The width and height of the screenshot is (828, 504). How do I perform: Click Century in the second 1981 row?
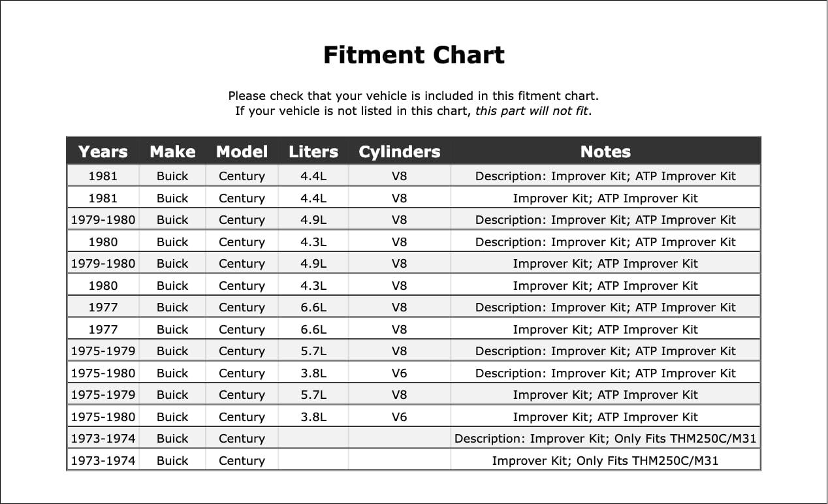(242, 198)
